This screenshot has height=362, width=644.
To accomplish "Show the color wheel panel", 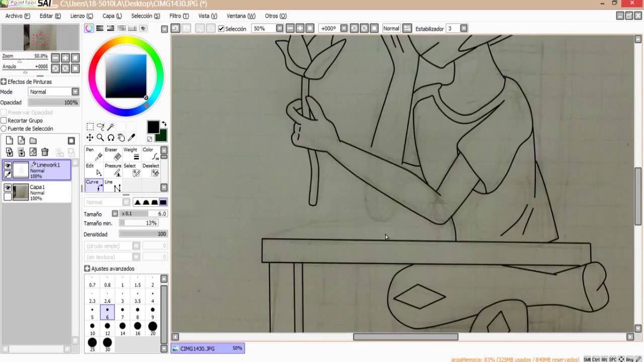I will (x=89, y=29).
